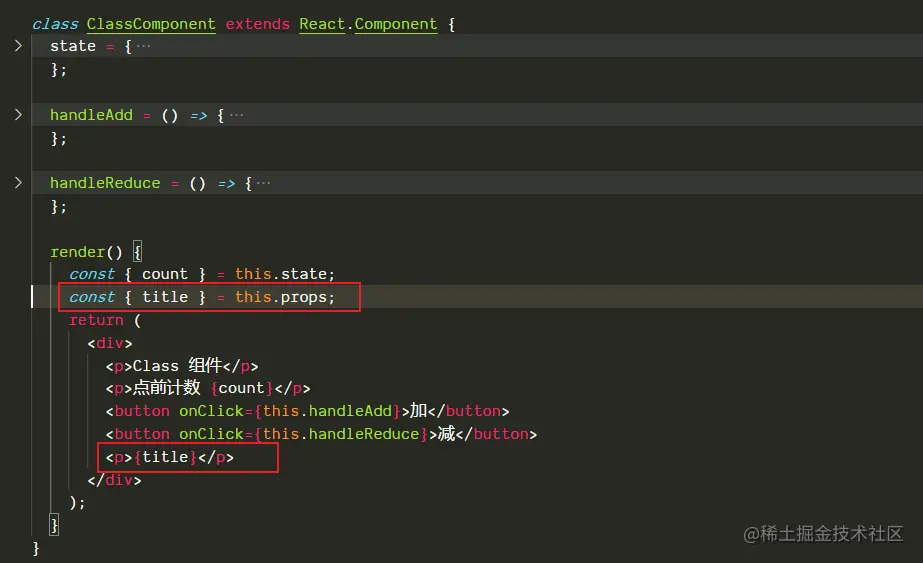
Task: Click the text 'Class 组件' paragraph
Action: pyautogui.click(x=177, y=366)
